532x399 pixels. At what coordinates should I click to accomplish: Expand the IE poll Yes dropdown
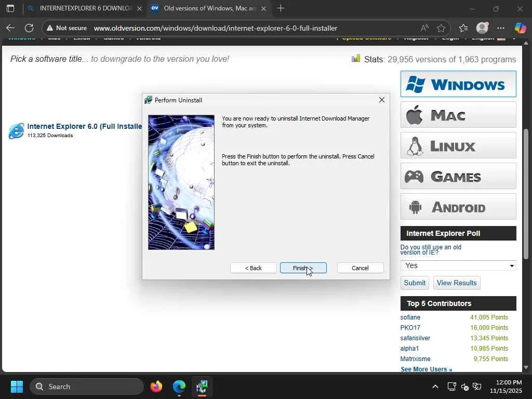(458, 265)
